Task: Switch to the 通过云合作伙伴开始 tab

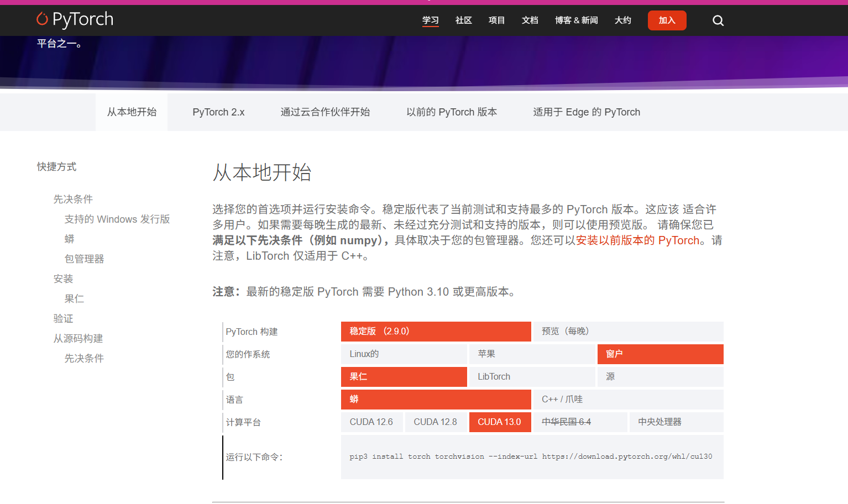Action: pyautogui.click(x=325, y=112)
